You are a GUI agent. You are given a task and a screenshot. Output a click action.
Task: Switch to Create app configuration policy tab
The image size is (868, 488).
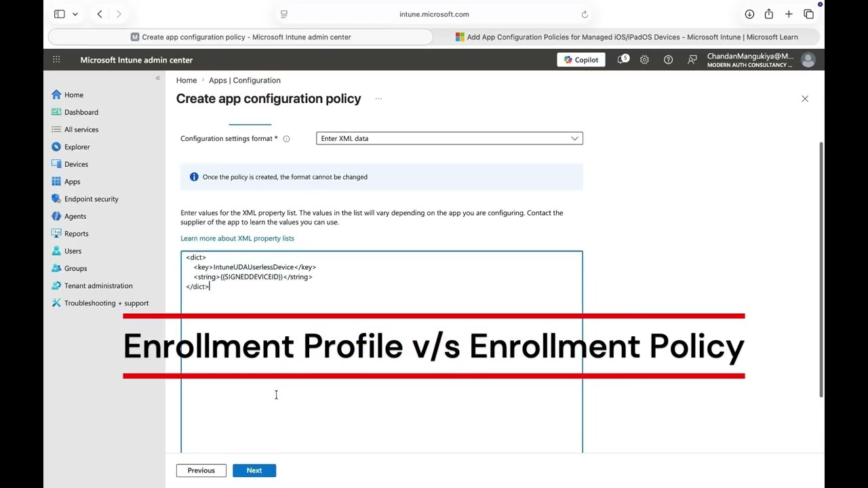[x=241, y=37]
